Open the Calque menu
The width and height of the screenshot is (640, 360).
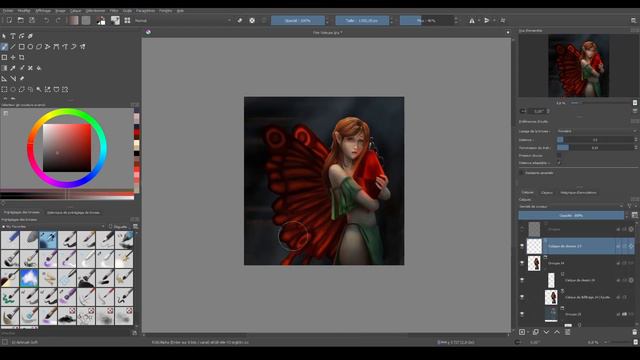pos(76,11)
